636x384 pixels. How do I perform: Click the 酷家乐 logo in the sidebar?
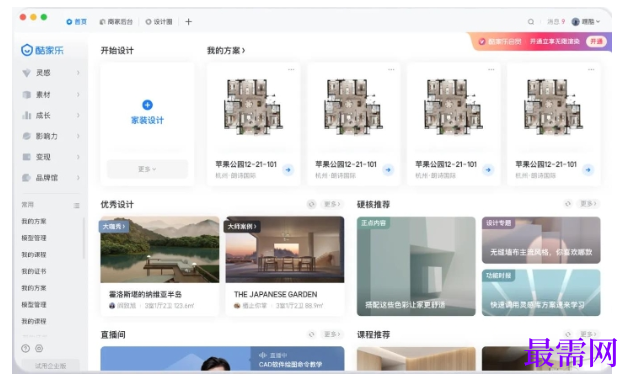43,50
